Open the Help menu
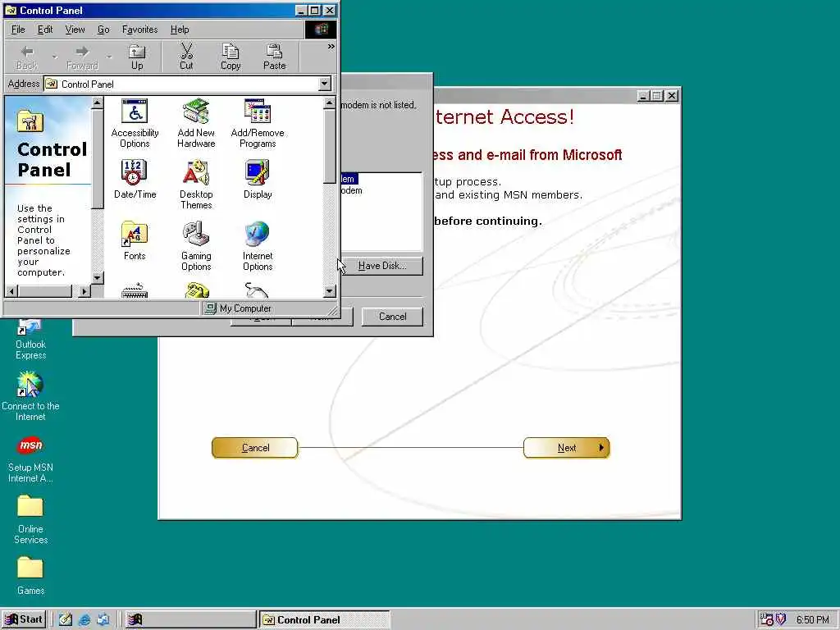The image size is (840, 630). point(180,30)
